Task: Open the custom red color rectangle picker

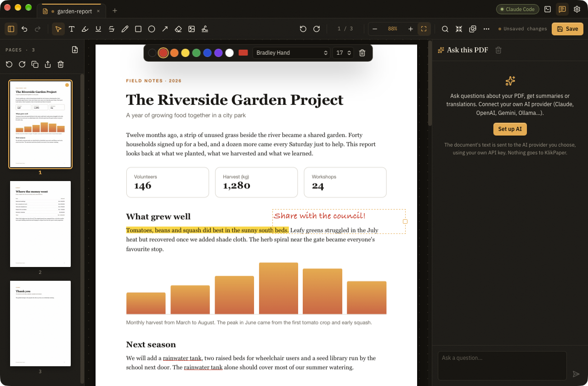Action: pos(243,52)
